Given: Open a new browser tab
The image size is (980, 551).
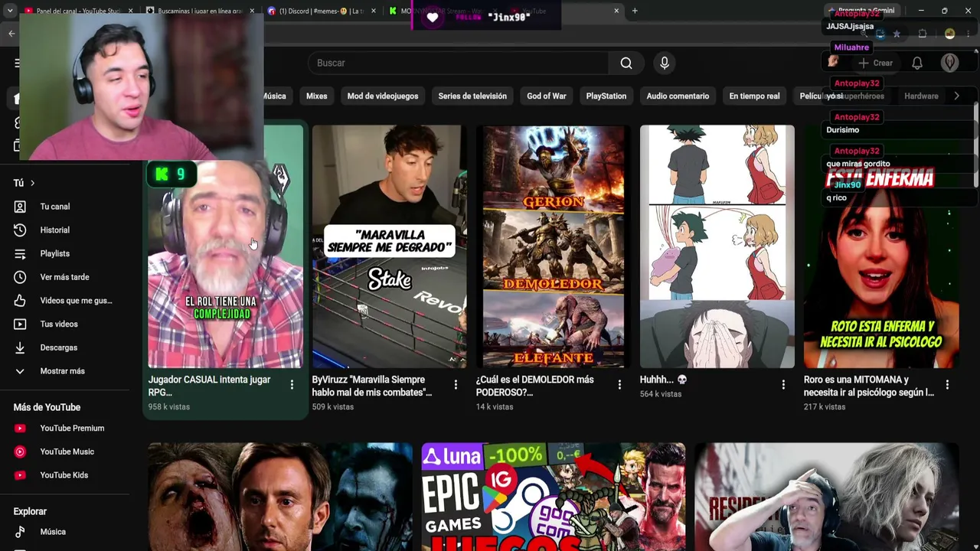Looking at the screenshot, I should [635, 11].
